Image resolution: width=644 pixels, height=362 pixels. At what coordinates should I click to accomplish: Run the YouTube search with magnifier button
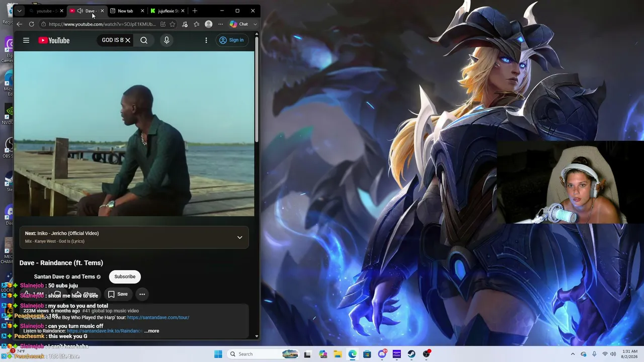coord(144,40)
